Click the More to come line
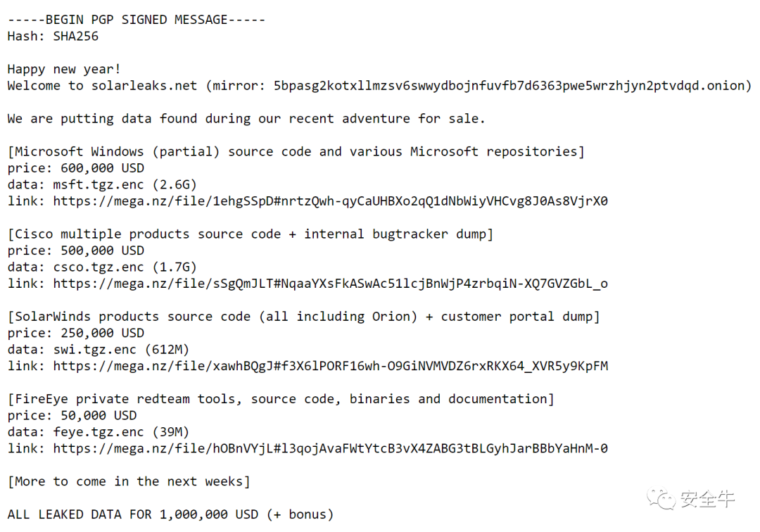Screen dimensions: 760x532 click(x=129, y=481)
